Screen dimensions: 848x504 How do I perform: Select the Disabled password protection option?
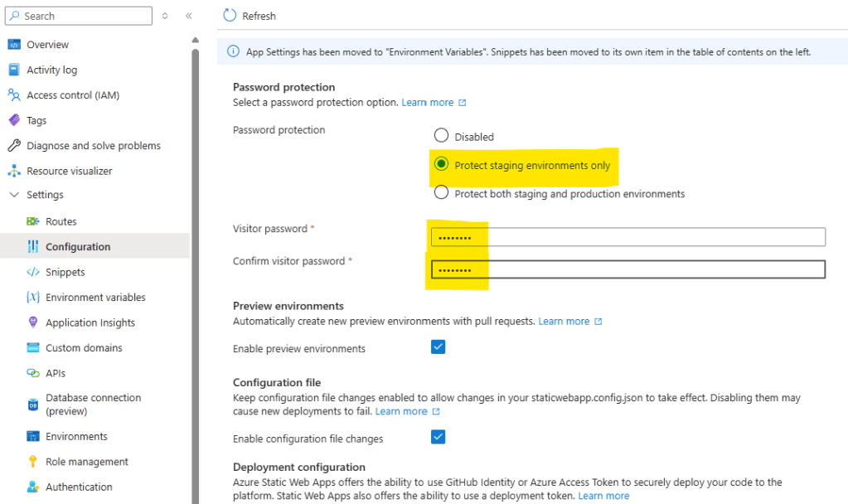[x=441, y=136]
